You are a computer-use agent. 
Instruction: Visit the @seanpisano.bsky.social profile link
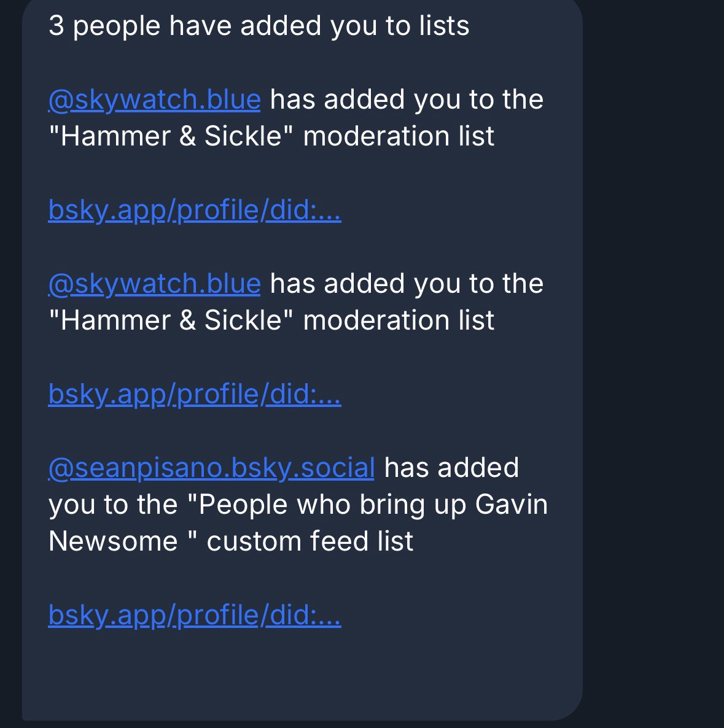click(211, 468)
